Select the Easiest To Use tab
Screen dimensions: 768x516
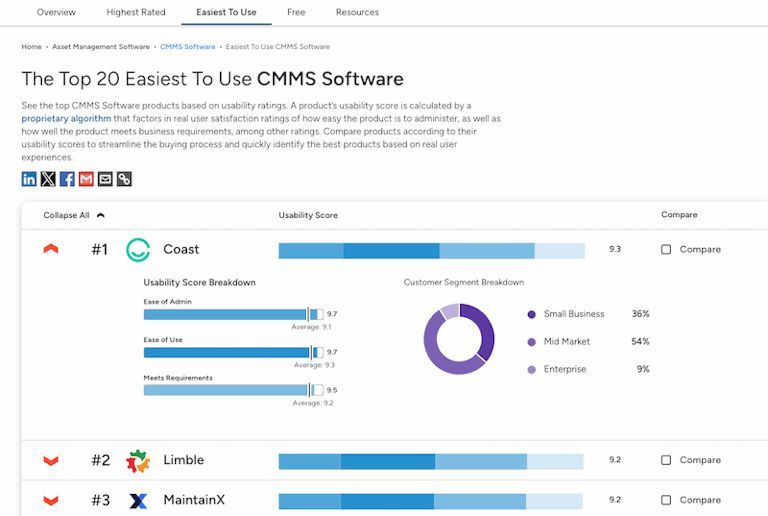coord(226,12)
